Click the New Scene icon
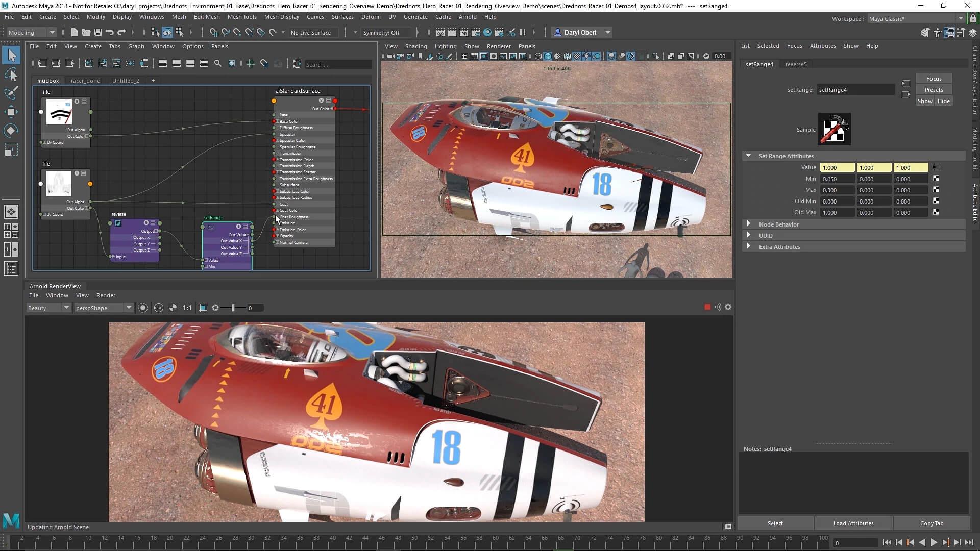Screen dimensions: 980x551 coord(74,32)
